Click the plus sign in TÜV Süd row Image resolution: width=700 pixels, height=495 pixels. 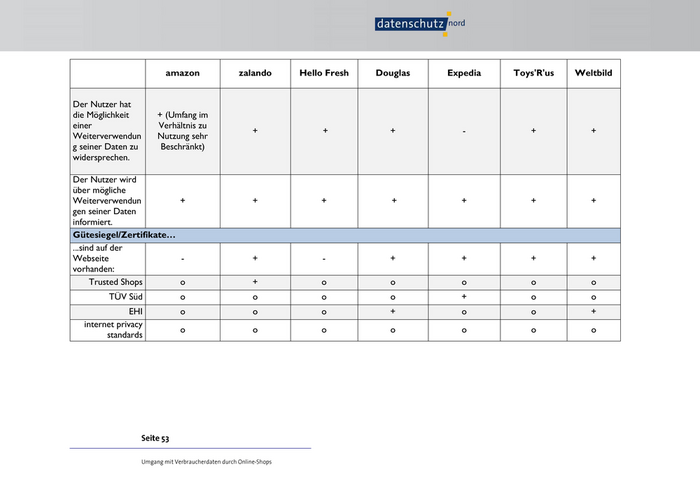tap(464, 297)
